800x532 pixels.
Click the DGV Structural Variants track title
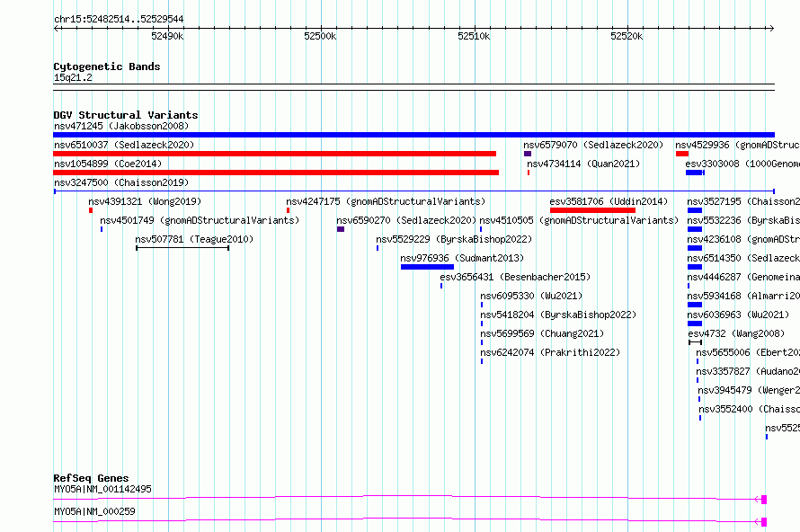tap(126, 115)
